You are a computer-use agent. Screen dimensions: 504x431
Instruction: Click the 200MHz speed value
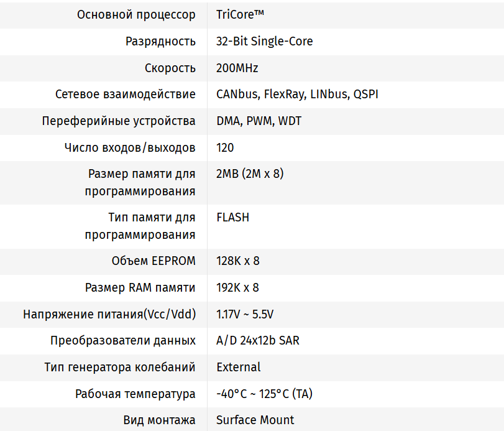pos(237,68)
